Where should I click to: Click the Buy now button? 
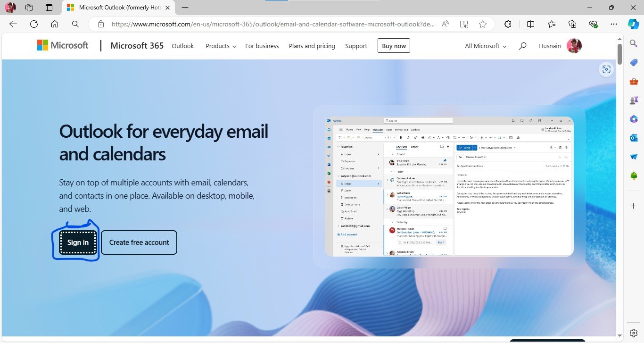tap(394, 46)
